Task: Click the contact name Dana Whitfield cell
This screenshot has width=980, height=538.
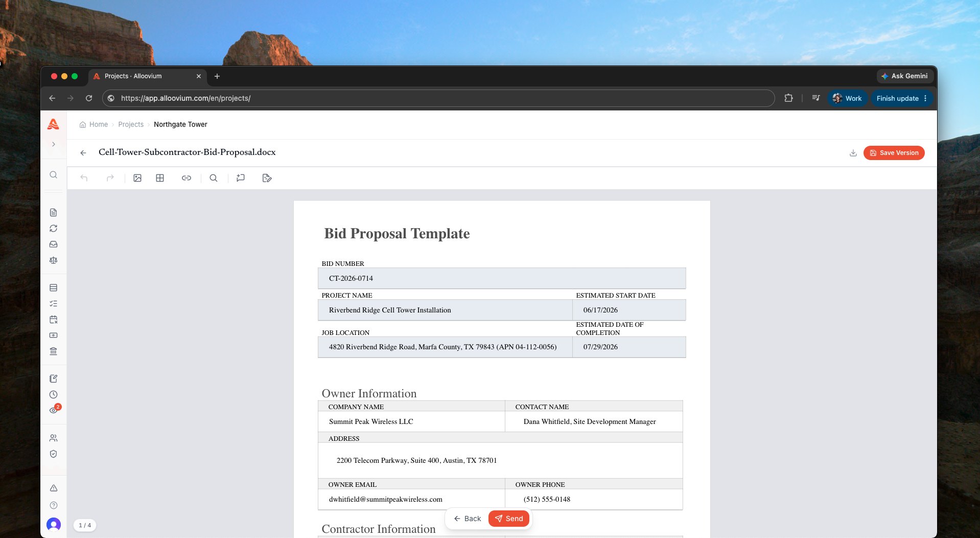Action: pos(594,421)
